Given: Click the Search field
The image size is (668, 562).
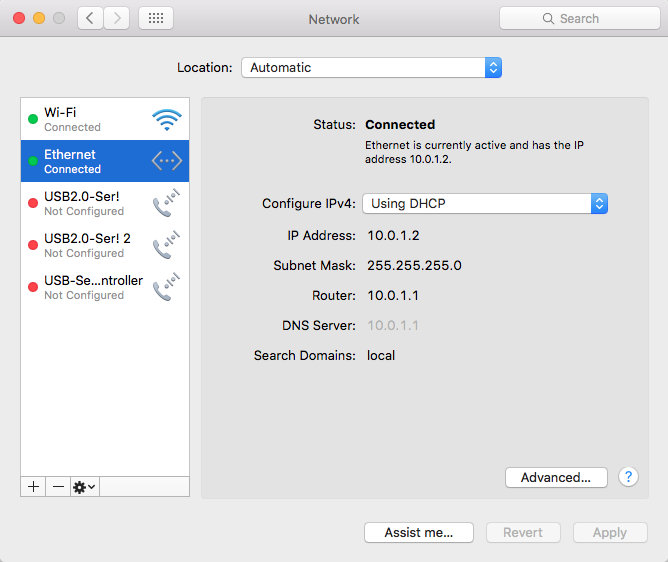Looking at the screenshot, I should [x=580, y=18].
